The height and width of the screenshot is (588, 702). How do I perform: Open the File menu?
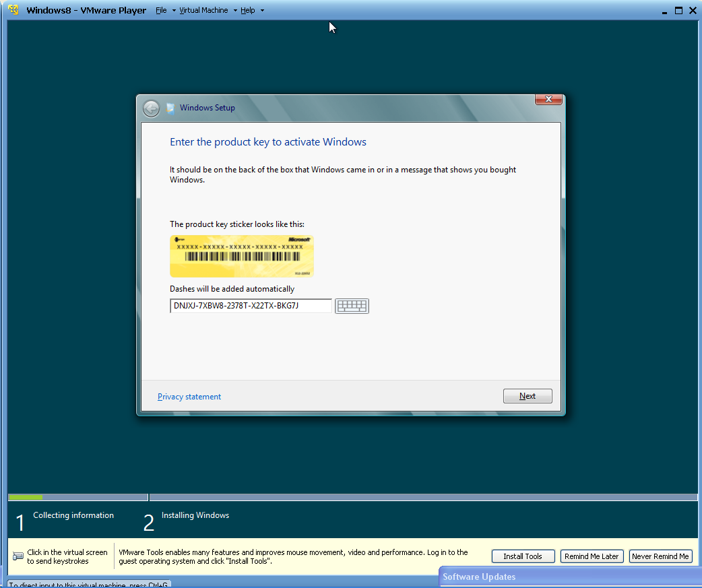pos(161,10)
